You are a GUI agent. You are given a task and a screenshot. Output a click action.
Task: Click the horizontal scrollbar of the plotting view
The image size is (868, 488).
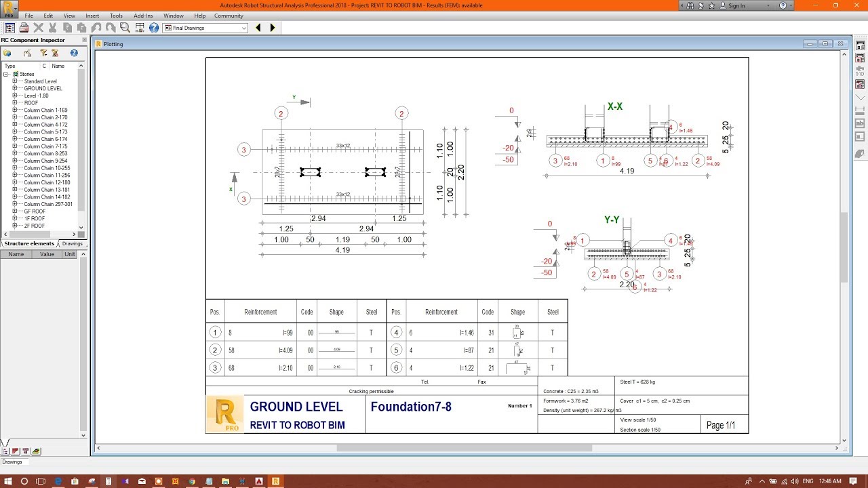tap(464, 448)
